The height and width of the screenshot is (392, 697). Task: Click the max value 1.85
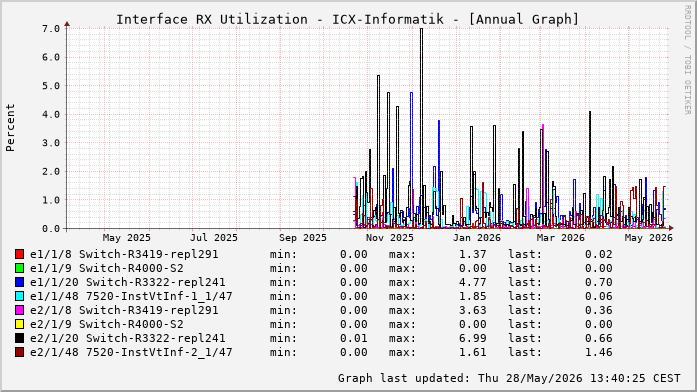coord(473,296)
